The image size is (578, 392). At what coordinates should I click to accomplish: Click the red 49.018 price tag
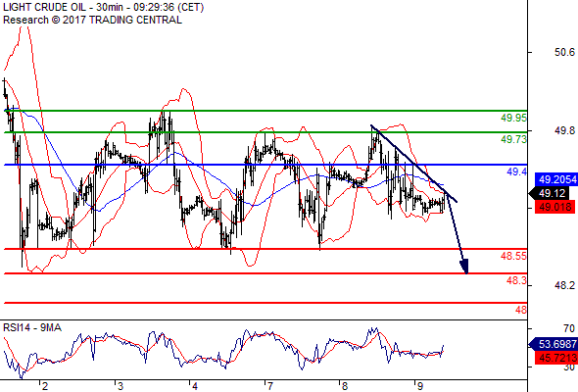point(555,207)
